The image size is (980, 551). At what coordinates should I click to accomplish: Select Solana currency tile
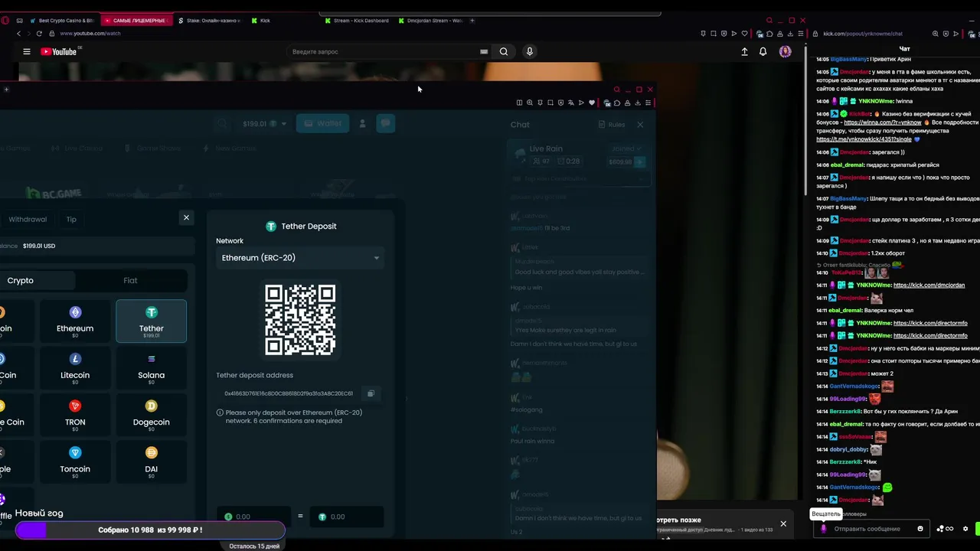151,368
